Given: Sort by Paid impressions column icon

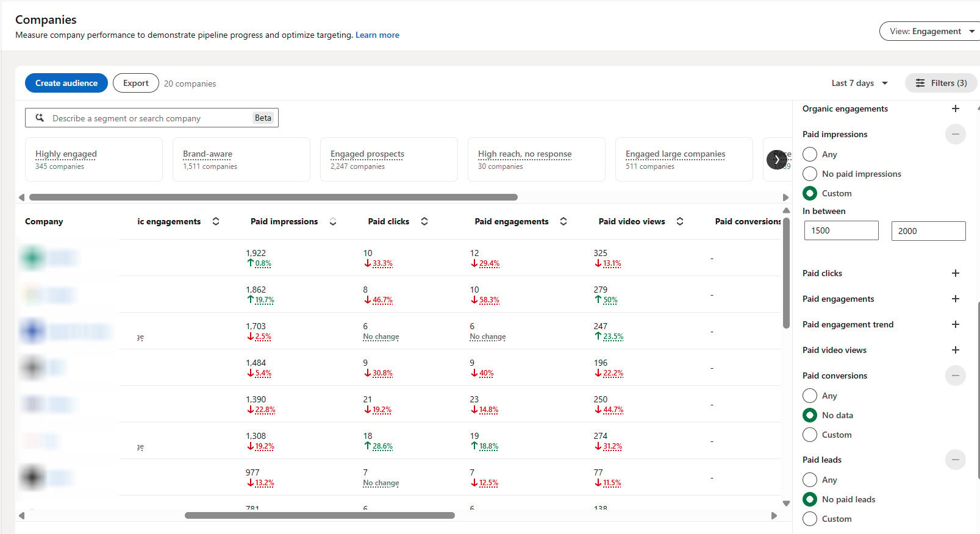Looking at the screenshot, I should pyautogui.click(x=333, y=222).
